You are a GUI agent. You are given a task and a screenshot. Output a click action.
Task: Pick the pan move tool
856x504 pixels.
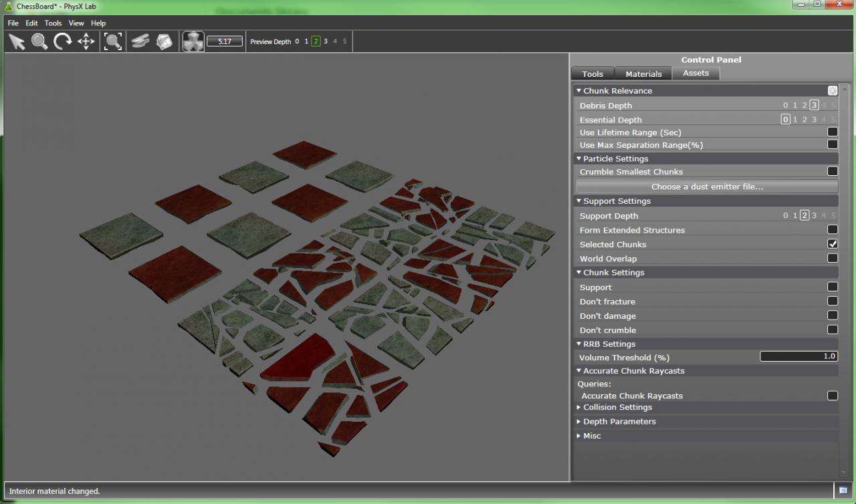(x=86, y=41)
